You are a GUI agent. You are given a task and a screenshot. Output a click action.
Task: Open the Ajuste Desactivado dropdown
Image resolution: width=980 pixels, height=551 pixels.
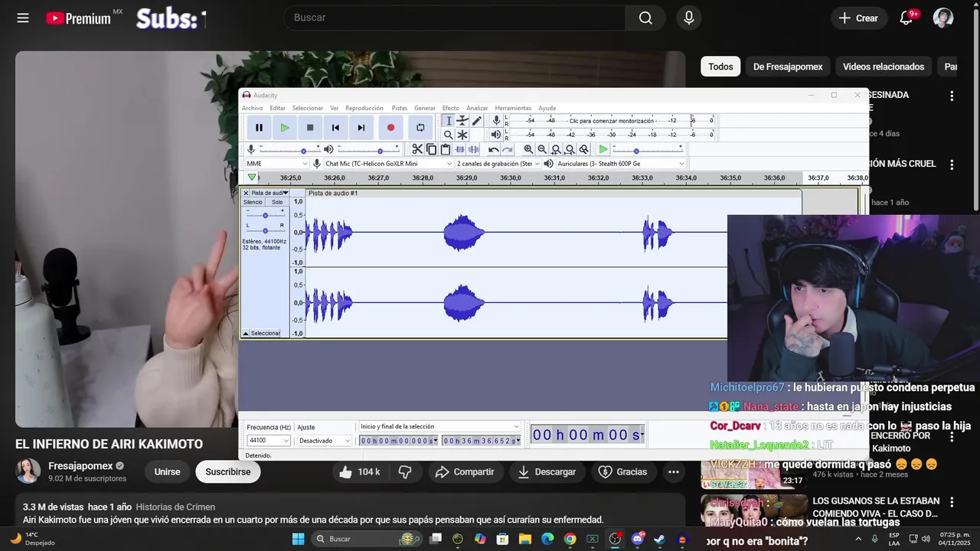pyautogui.click(x=324, y=441)
